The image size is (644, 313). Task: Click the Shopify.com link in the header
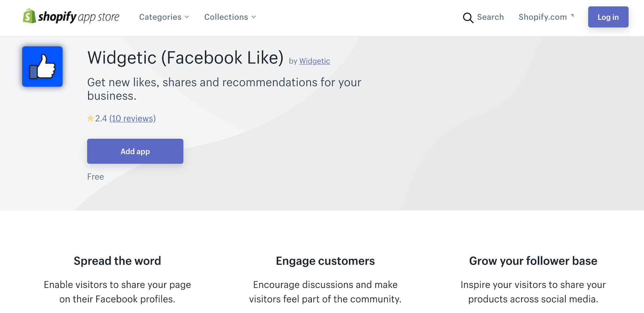[543, 17]
